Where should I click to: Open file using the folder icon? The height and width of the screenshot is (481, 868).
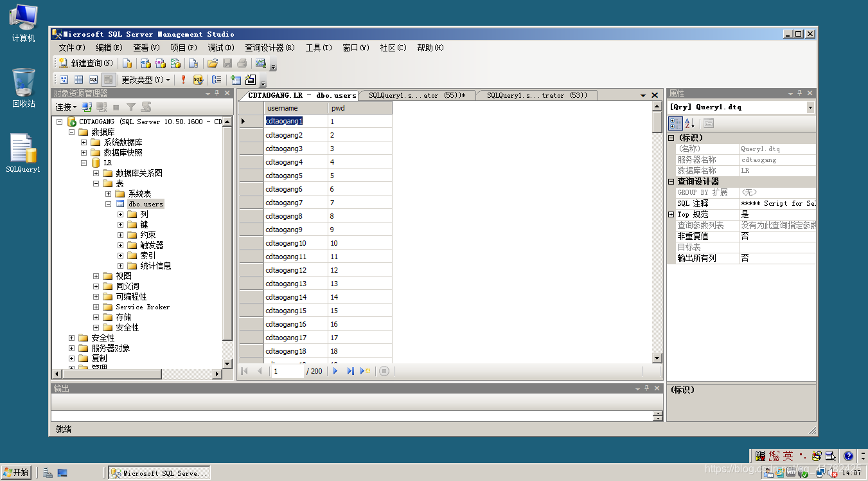click(x=212, y=63)
